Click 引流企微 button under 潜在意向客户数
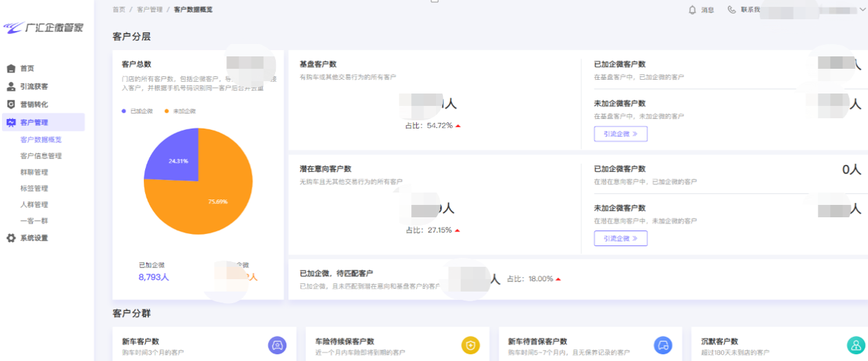Image resolution: width=868 pixels, height=361 pixels. (x=620, y=239)
